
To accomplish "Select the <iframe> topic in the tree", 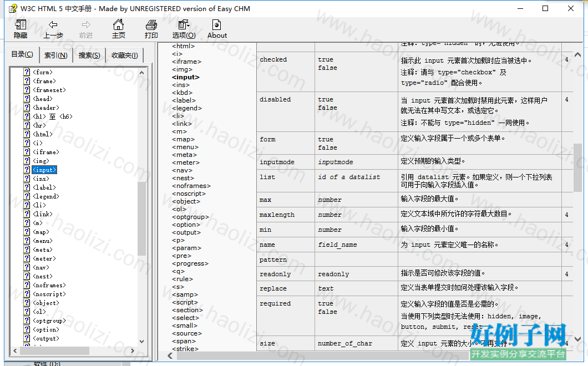I will [45, 152].
